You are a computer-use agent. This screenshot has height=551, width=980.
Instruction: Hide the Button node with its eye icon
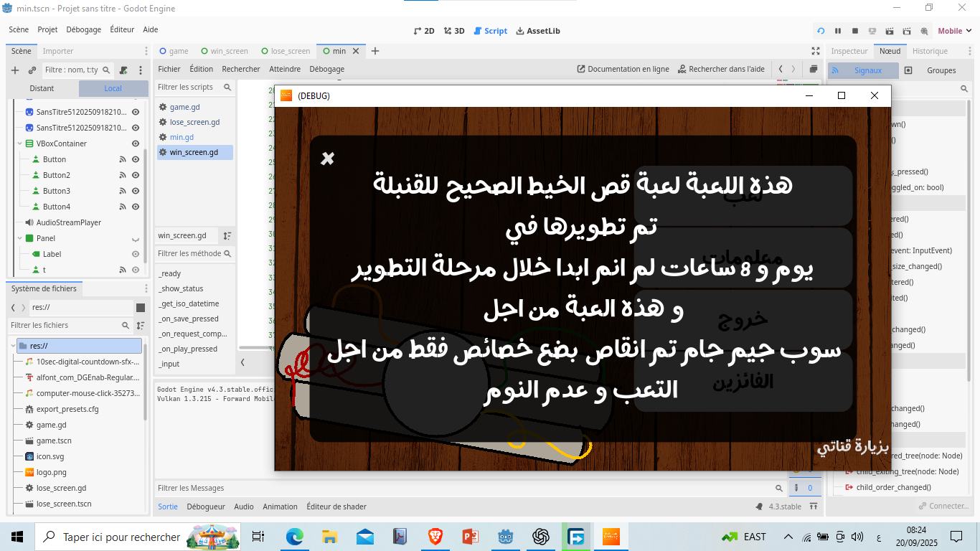click(136, 159)
